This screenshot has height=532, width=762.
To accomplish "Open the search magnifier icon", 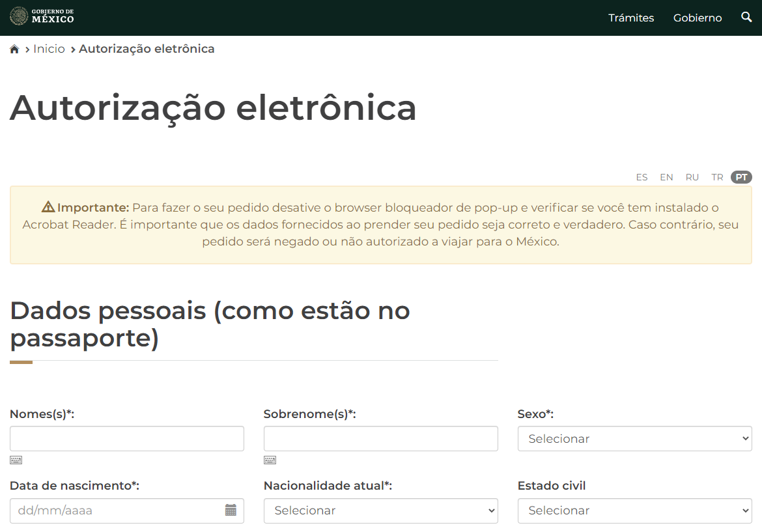I will coord(746,18).
